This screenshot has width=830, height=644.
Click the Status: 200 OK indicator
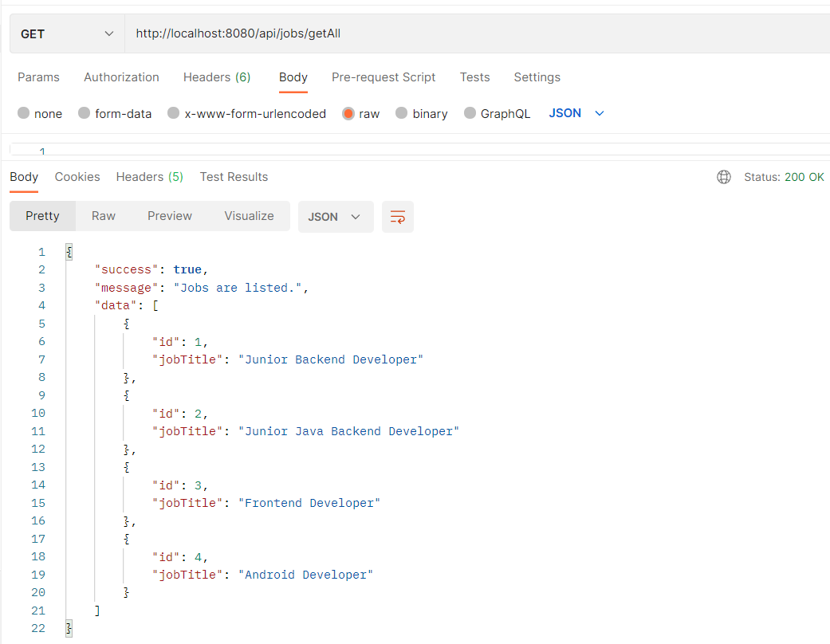pyautogui.click(x=784, y=177)
